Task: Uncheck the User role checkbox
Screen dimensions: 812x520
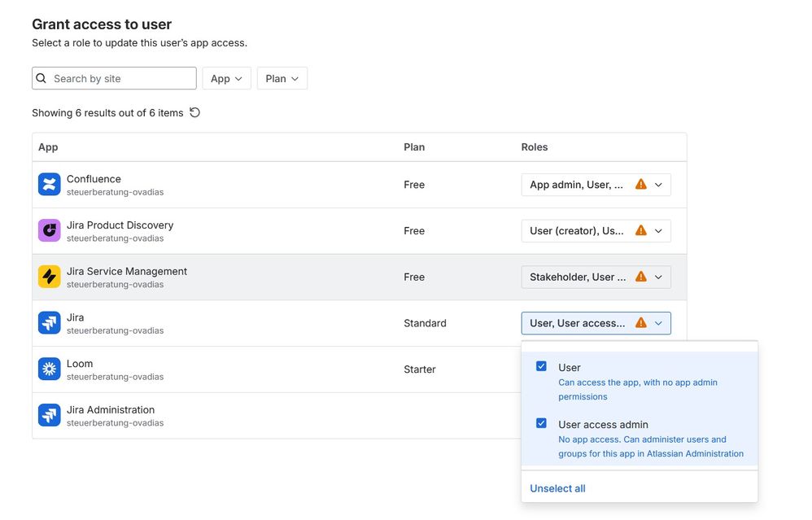Action: tap(541, 366)
